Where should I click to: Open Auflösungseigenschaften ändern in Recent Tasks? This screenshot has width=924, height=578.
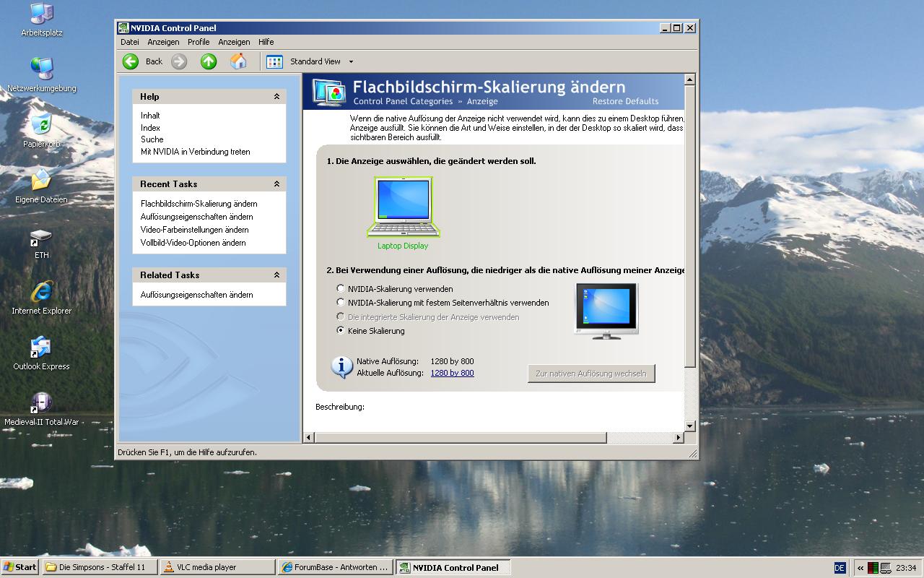(196, 217)
